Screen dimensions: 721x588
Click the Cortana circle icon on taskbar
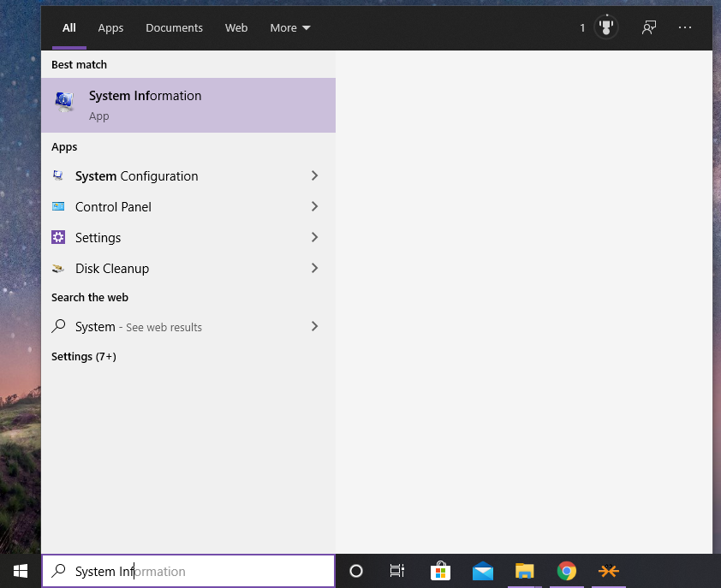pyautogui.click(x=356, y=571)
